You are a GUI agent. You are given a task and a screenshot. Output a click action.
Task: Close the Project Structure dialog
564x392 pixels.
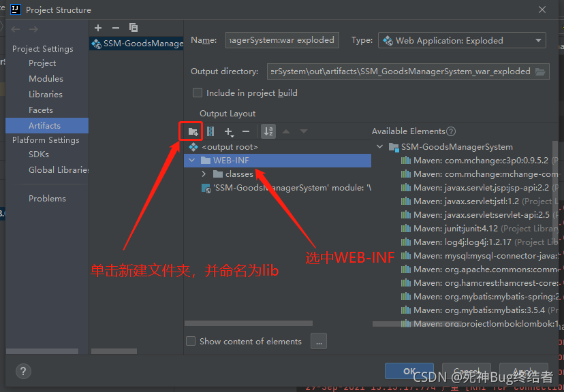click(542, 10)
